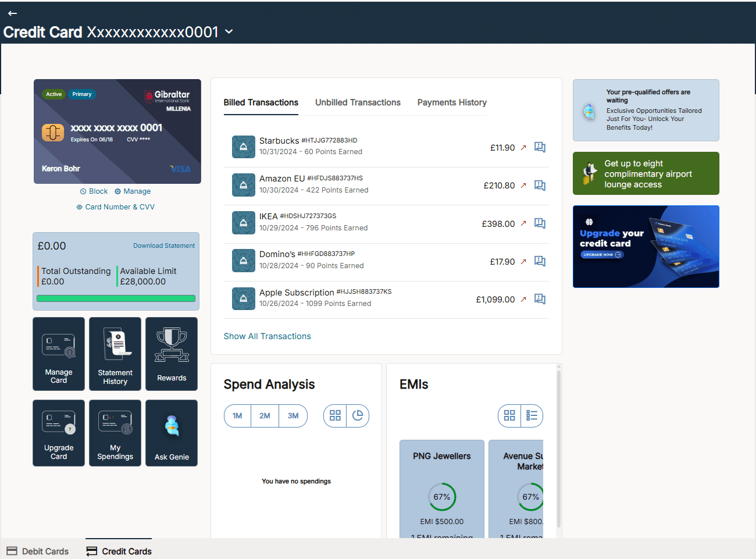Screen dimensions: 756x559
Task: Open the Starbucks transaction merchant icon
Action: click(244, 147)
